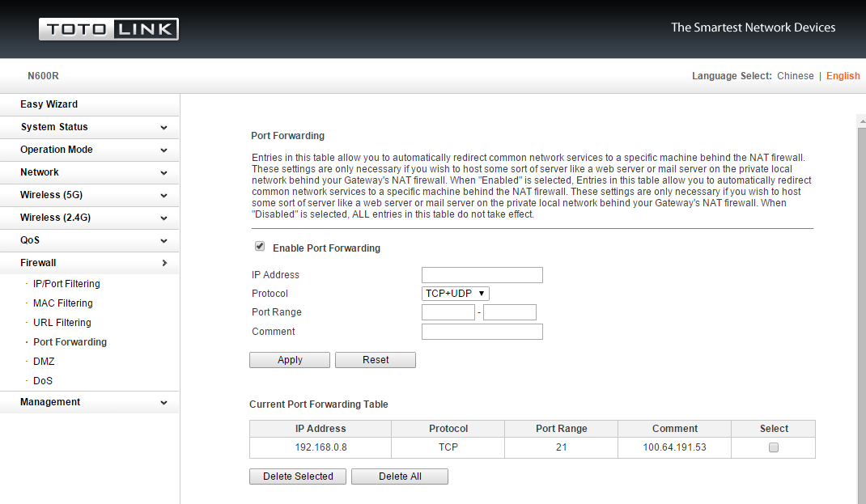Expand the Wireless (2.4G) chevron
The image size is (866, 504).
coord(163,218)
